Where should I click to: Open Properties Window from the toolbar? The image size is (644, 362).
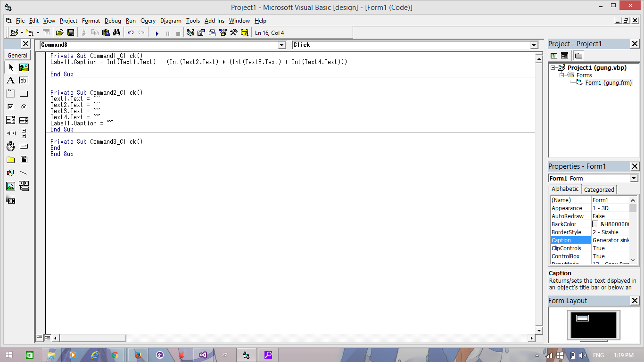201,33
